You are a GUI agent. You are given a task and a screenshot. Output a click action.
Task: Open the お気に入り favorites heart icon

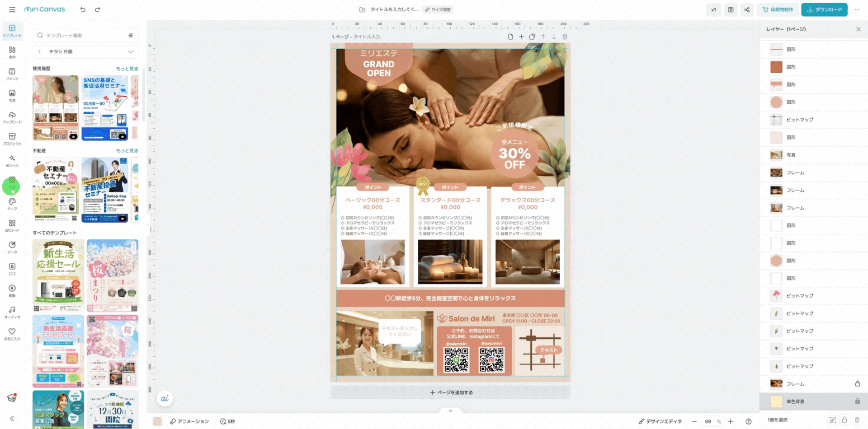coord(12,334)
